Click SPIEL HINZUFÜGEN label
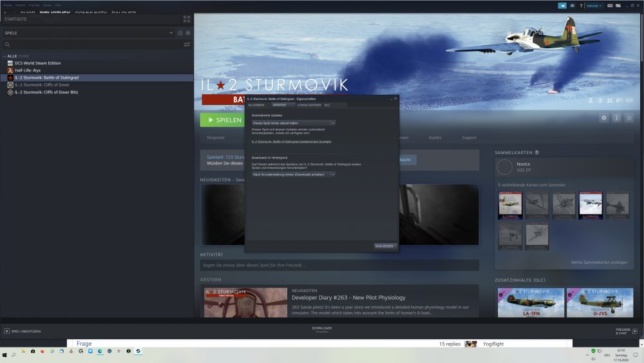This screenshot has height=363, width=644. tap(26, 331)
